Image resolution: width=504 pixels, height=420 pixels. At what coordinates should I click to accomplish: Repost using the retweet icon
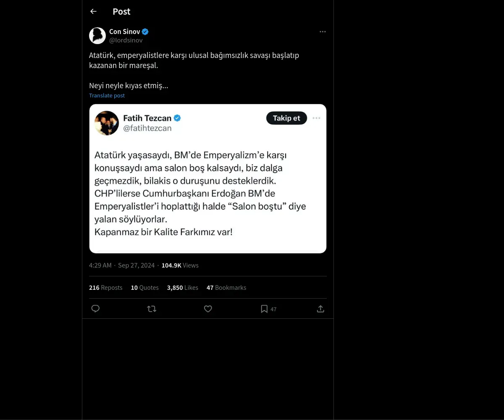coord(152,309)
